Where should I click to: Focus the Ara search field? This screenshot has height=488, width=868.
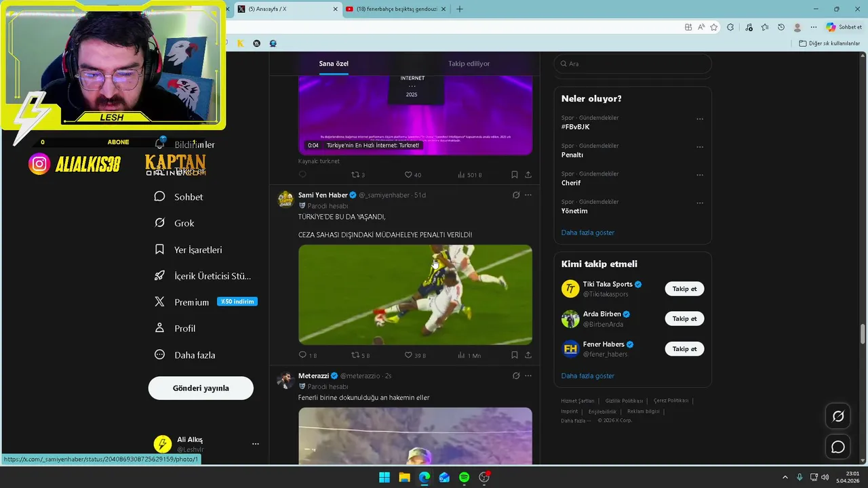[633, 64]
